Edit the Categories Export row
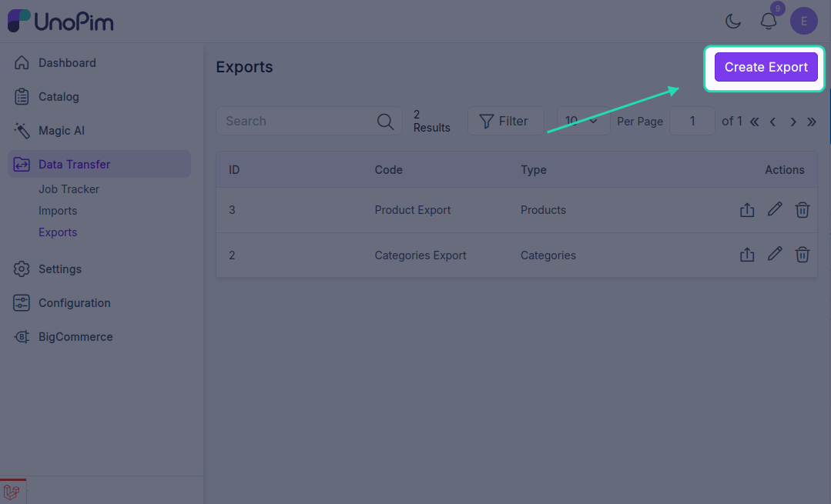The height and width of the screenshot is (504, 831). [775, 254]
